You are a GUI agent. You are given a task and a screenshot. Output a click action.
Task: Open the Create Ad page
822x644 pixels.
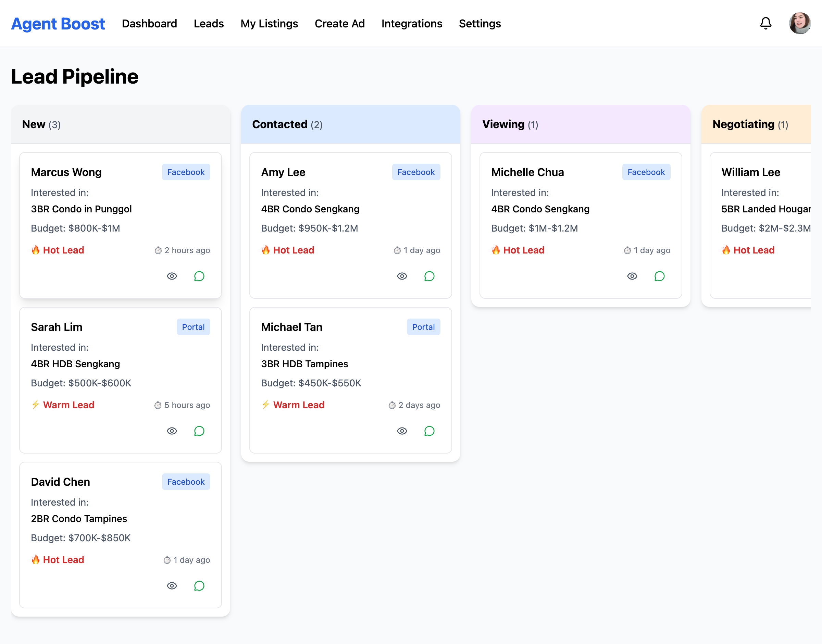339,23
